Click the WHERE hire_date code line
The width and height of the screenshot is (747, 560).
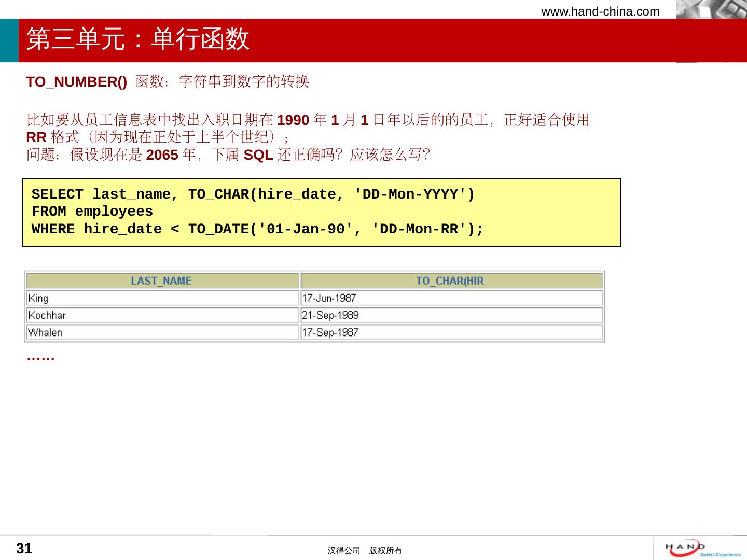257,229
